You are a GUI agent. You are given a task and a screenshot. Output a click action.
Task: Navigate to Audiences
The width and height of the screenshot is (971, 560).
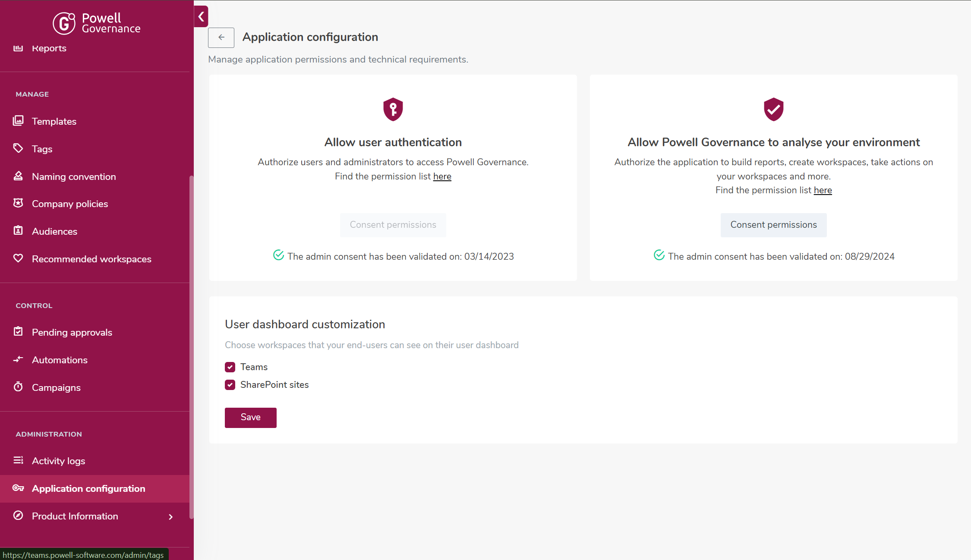coord(95,231)
